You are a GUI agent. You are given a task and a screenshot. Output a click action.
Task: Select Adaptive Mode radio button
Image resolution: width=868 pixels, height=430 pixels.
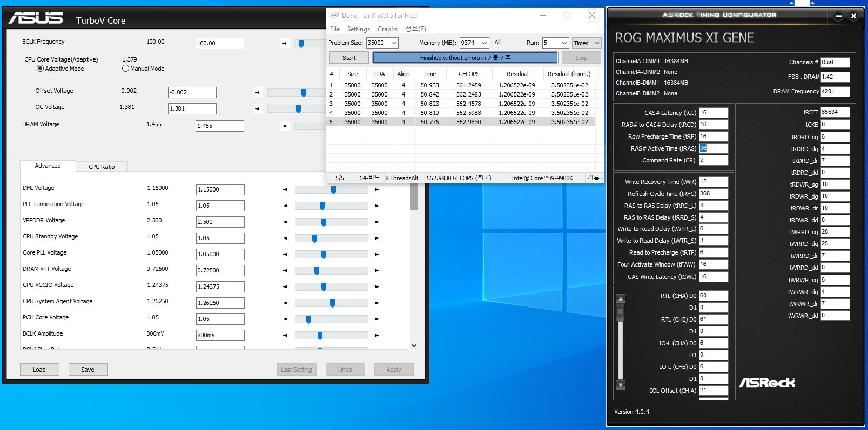(40, 69)
